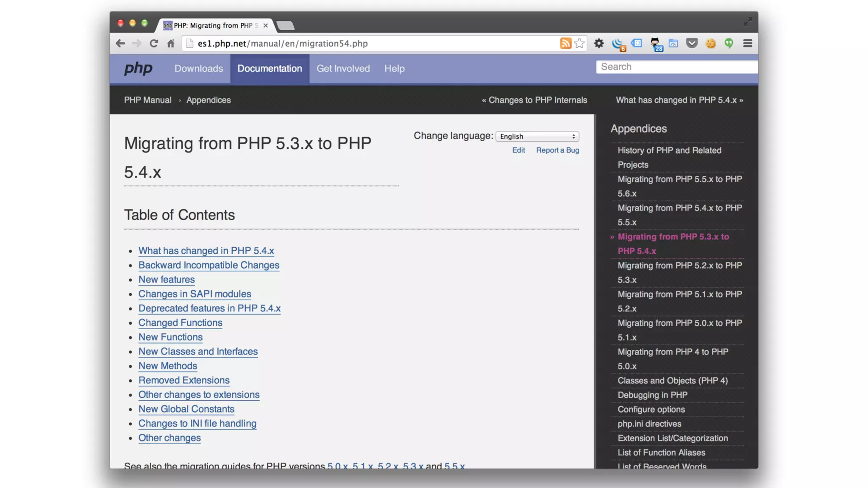Open the Deprecated features in PHP 5.4.x link
868x488 pixels.
[209, 308]
